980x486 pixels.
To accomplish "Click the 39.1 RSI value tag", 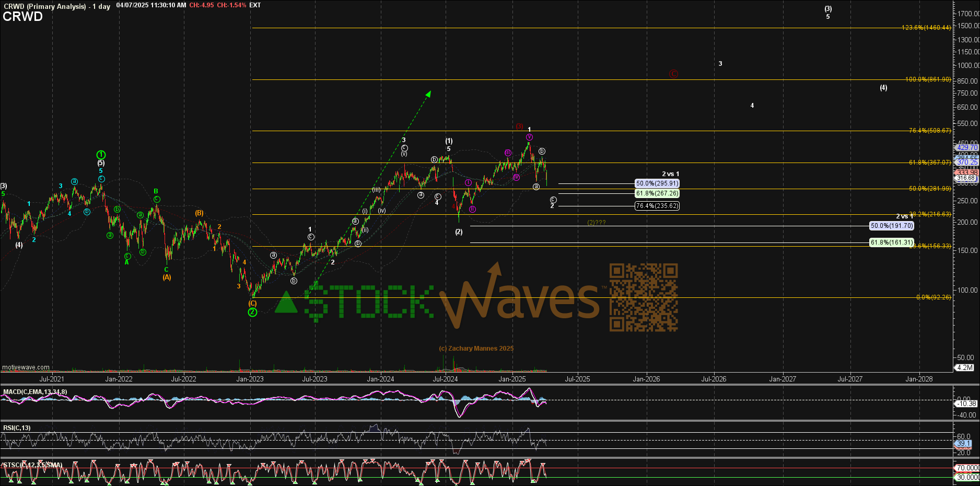I will (x=963, y=444).
